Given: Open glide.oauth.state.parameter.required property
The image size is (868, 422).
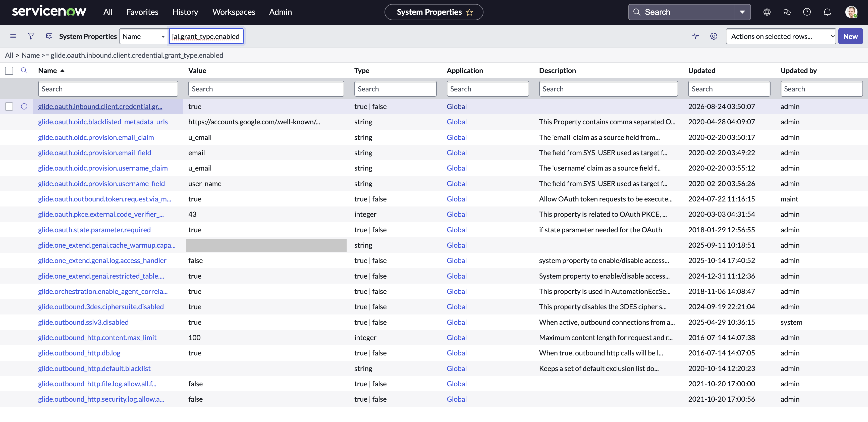Looking at the screenshot, I should tap(94, 230).
